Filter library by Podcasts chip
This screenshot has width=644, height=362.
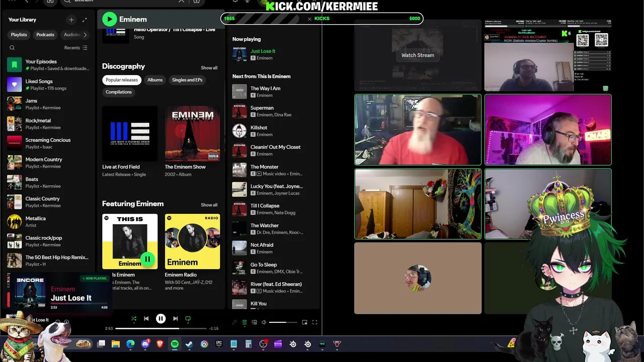45,35
